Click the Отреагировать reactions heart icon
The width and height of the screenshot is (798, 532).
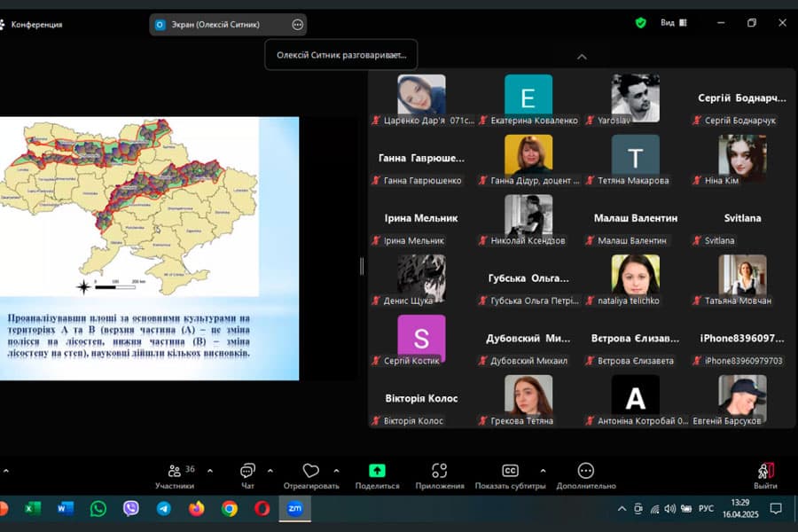click(310, 471)
